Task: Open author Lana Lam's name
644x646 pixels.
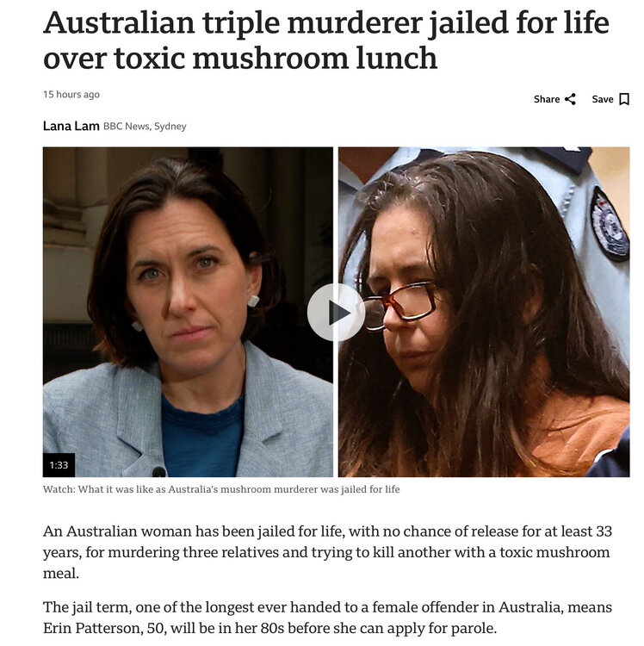Action: (x=71, y=126)
